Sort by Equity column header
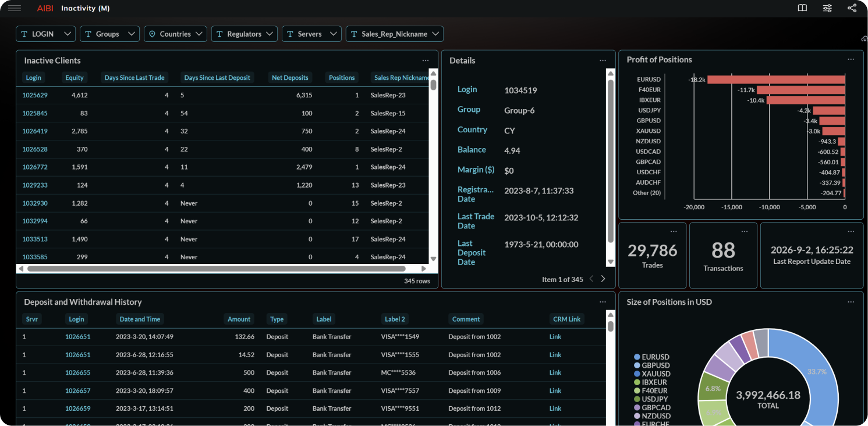 75,78
